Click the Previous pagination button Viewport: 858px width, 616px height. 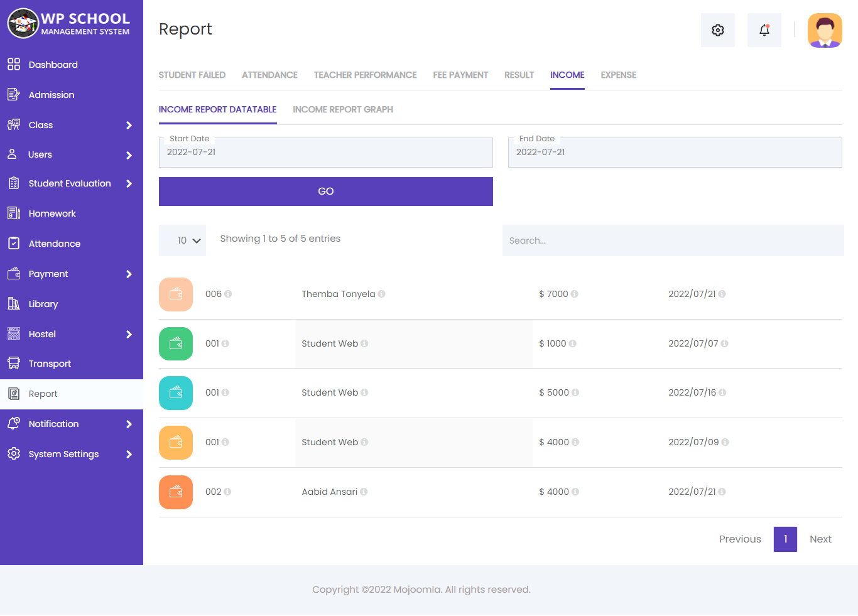(740, 539)
